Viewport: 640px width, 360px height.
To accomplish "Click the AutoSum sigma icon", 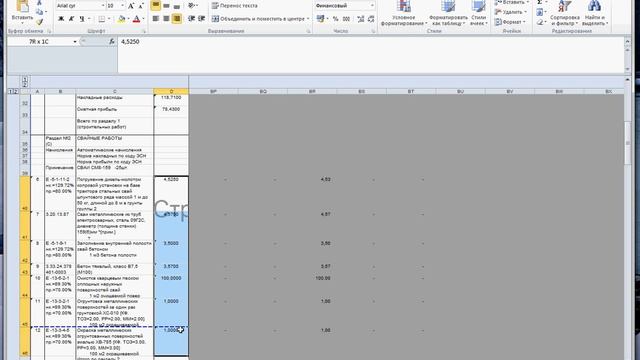I will 540,3.
